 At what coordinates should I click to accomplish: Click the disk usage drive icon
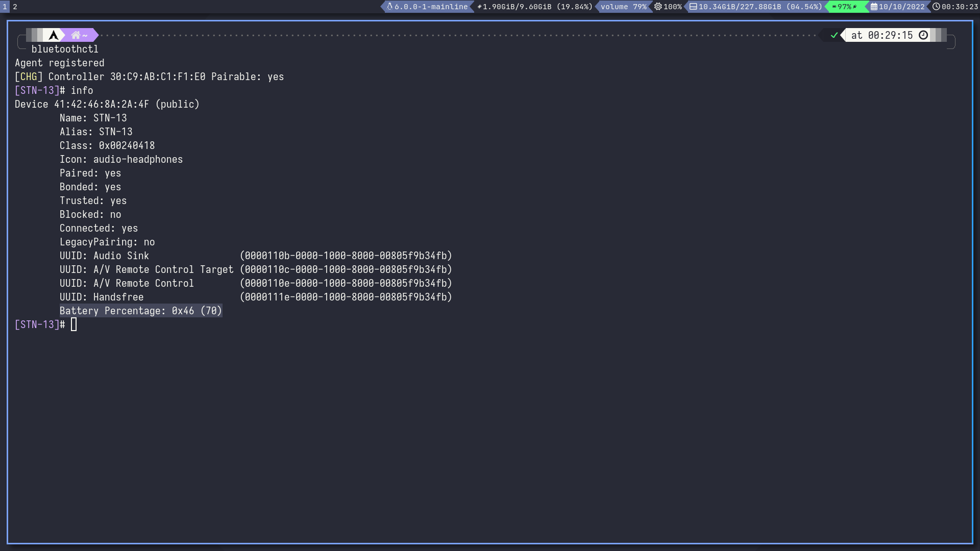[693, 7]
